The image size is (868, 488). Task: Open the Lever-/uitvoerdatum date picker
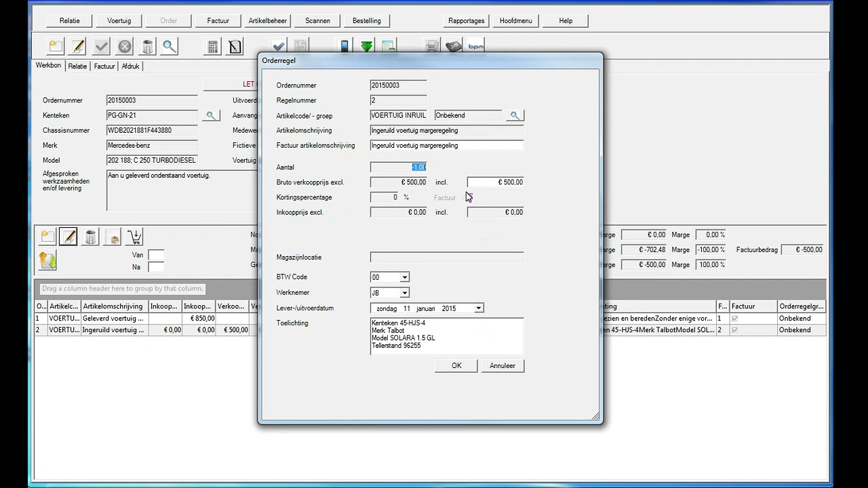(478, 308)
